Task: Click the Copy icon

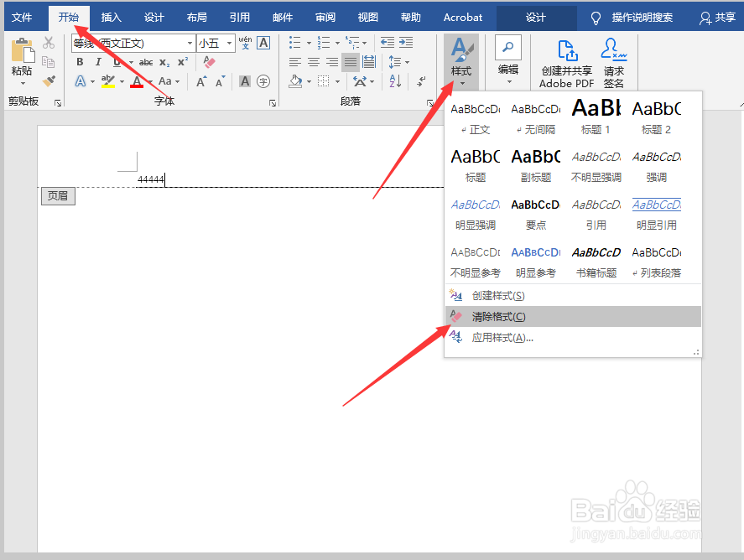Action: point(49,62)
